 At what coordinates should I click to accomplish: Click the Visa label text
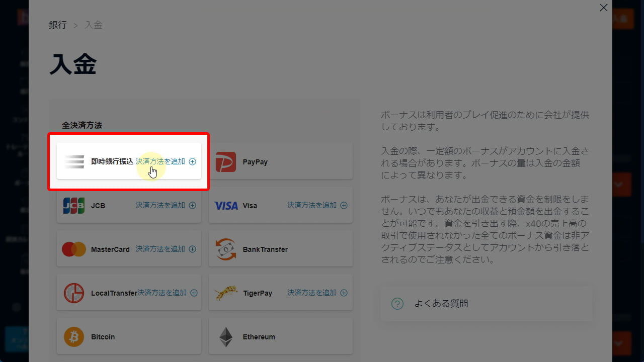[250, 206]
